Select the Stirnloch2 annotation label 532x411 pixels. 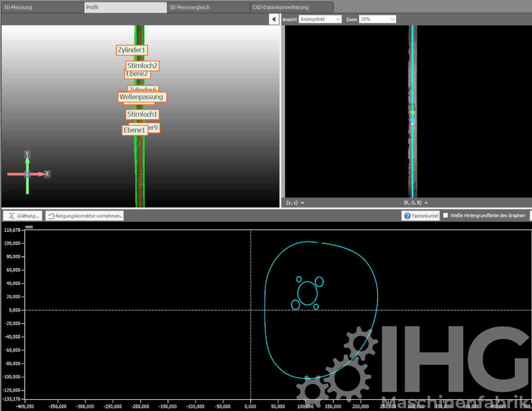point(142,65)
